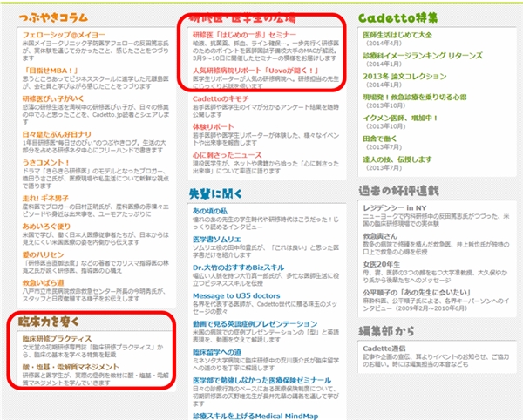
Task: Click 現場発!救急診療を乗り切る心得 link
Action: coord(415,98)
